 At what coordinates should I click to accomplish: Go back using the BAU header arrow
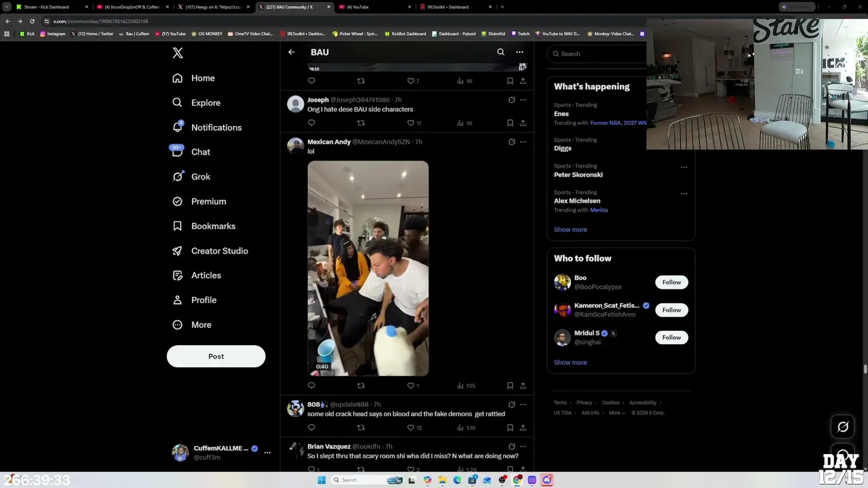point(292,52)
